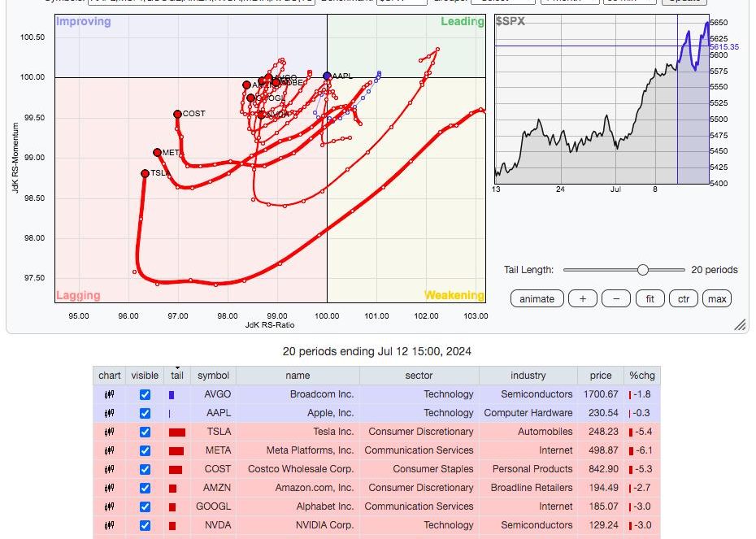Click the 'Broadline Retailers' industry cell
This screenshot has width=756, height=539.
532,488
